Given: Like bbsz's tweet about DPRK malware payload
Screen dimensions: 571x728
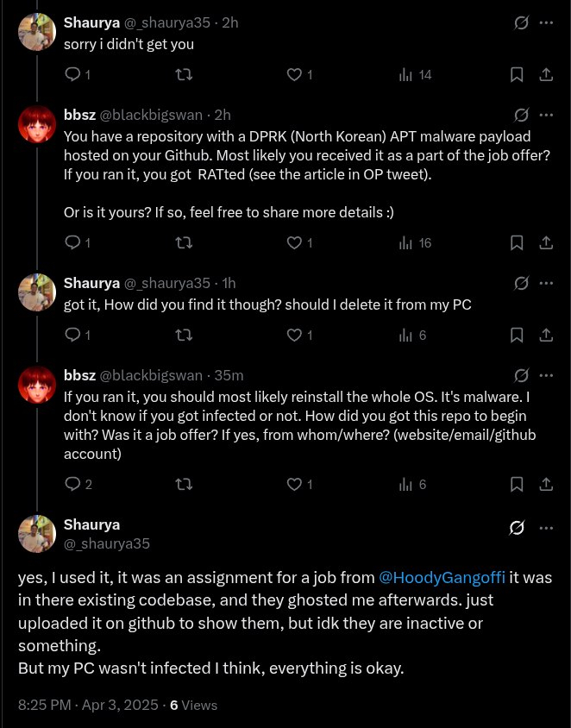Looking at the screenshot, I should pos(294,243).
